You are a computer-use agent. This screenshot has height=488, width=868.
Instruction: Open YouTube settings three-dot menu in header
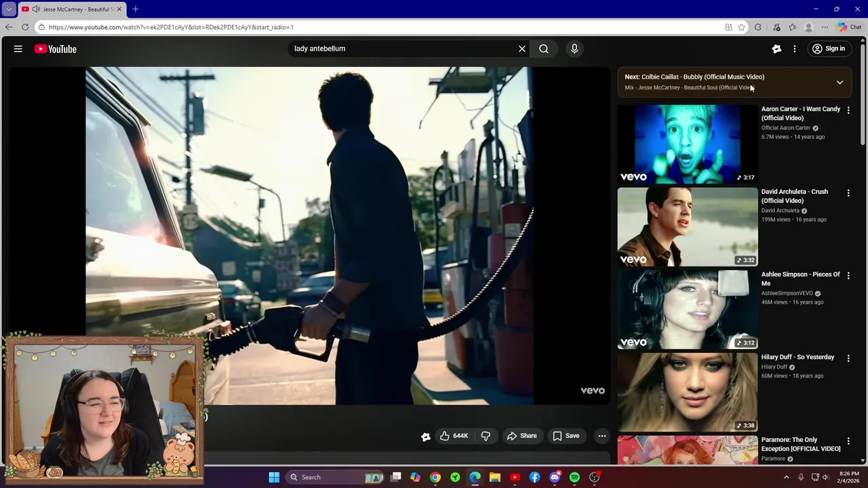(x=795, y=49)
